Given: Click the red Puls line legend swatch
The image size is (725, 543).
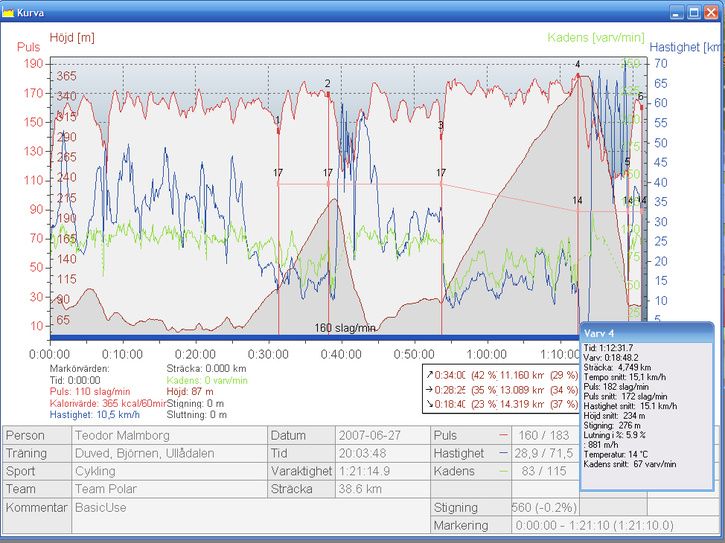Looking at the screenshot, I should 501,436.
